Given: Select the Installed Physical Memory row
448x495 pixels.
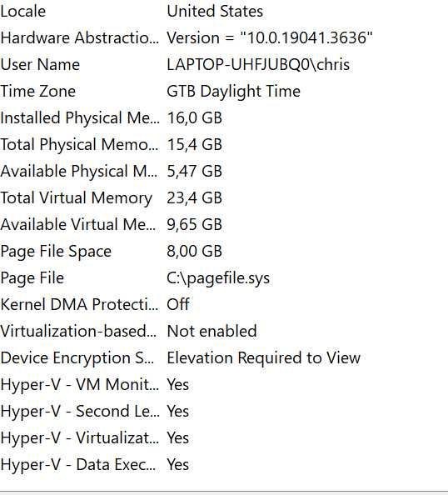Looking at the screenshot, I should tap(224, 117).
